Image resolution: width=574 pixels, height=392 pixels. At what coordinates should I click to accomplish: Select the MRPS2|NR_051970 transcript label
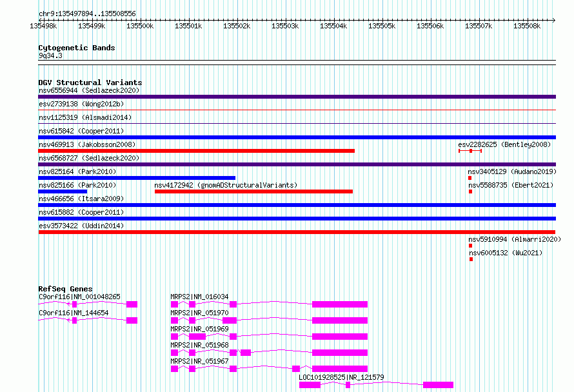(199, 313)
